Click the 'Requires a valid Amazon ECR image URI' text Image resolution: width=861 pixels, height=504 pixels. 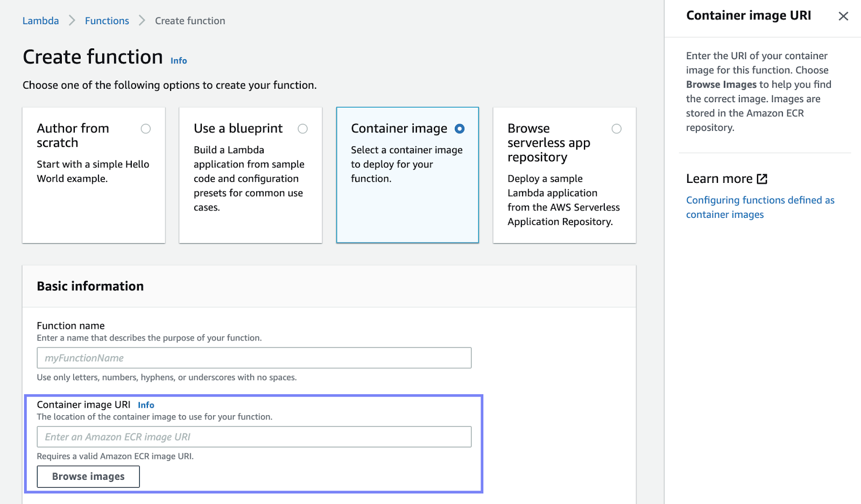(x=115, y=456)
